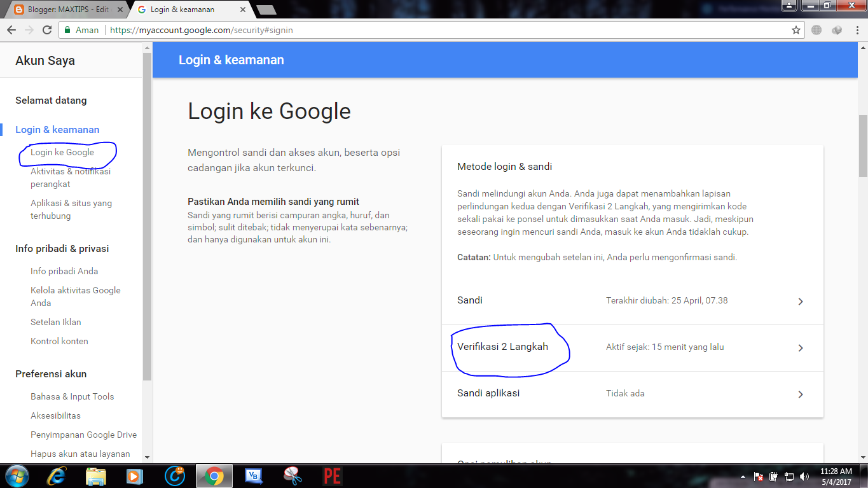The image size is (868, 488).
Task: Launch Visual Basic from the taskbar
Action: [x=253, y=475]
